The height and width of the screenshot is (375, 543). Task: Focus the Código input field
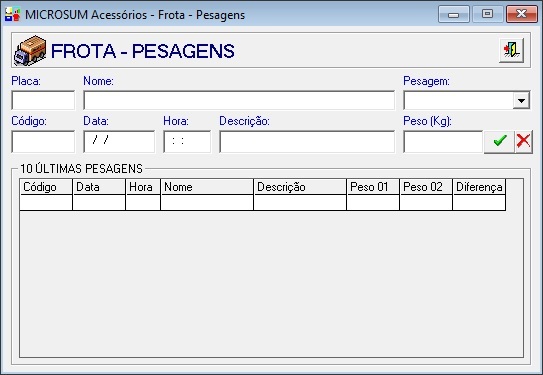click(43, 141)
